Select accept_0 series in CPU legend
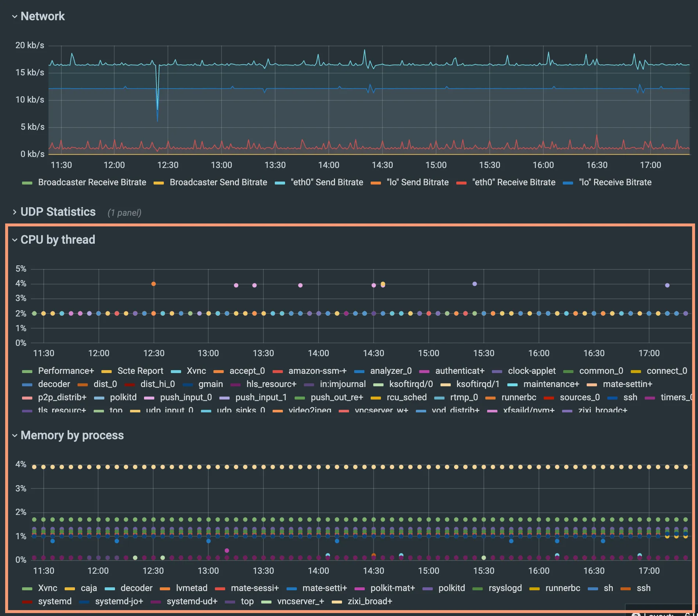The height and width of the screenshot is (616, 698). click(247, 371)
